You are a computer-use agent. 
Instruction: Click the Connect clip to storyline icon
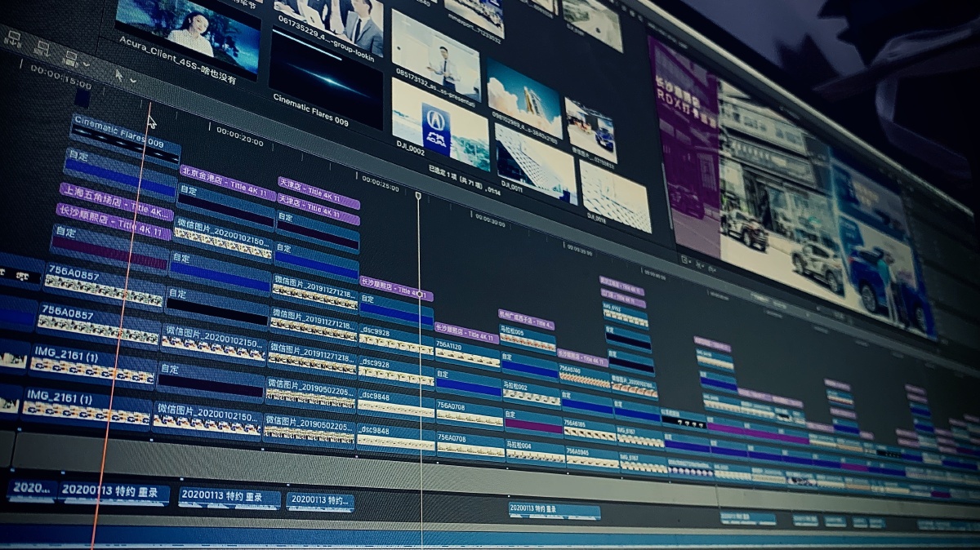12,38
